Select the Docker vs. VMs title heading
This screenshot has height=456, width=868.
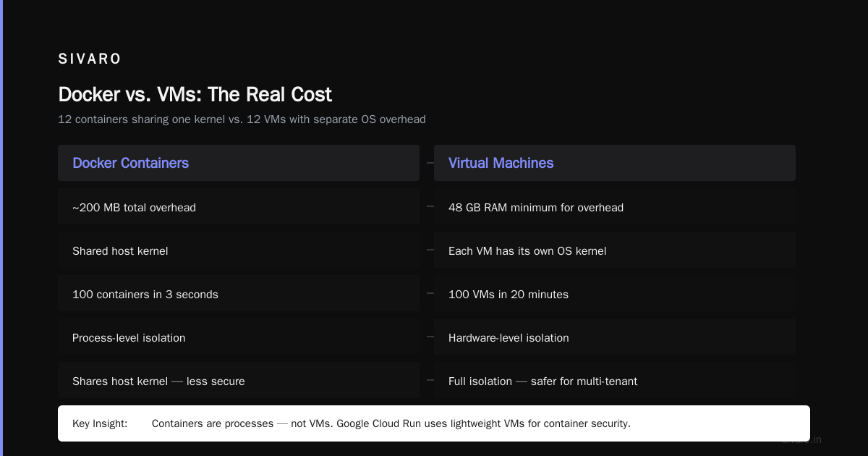tap(195, 95)
